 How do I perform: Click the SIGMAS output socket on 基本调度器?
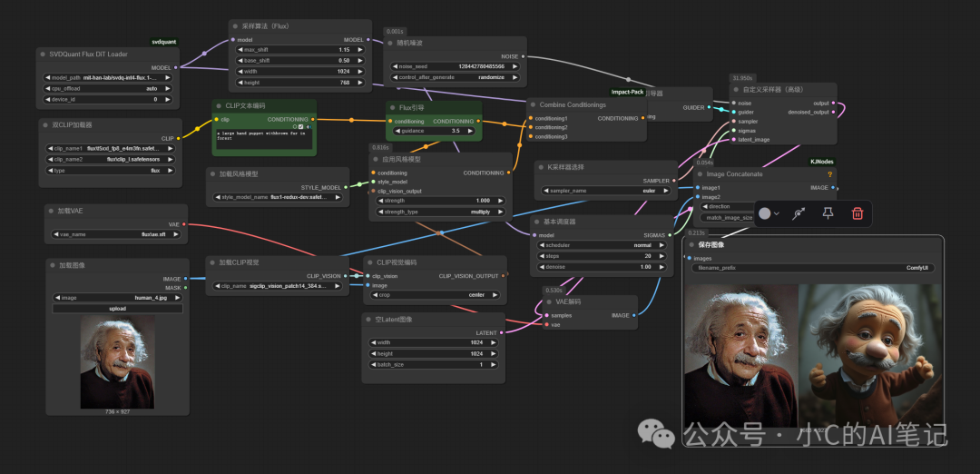tap(670, 235)
